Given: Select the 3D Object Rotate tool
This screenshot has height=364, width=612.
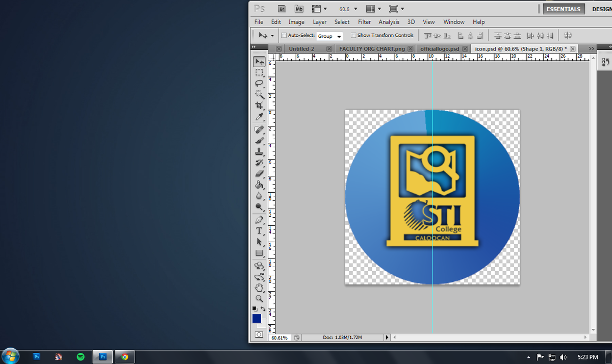Looking at the screenshot, I should 260,266.
